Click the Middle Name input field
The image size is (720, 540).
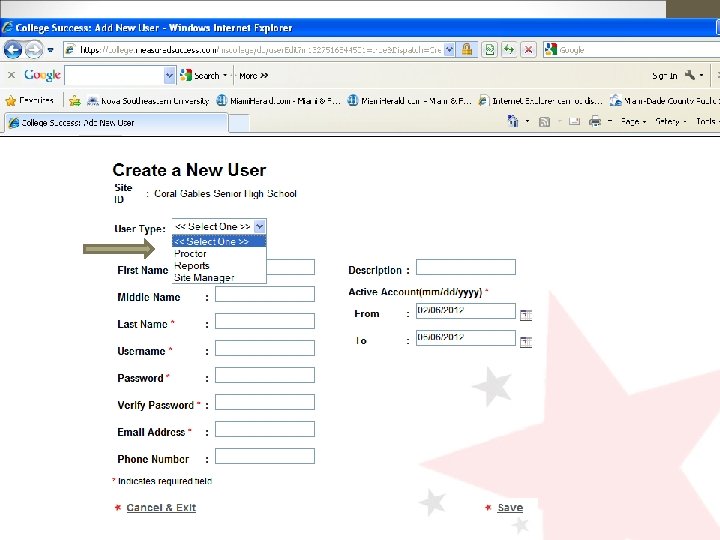[x=265, y=294]
